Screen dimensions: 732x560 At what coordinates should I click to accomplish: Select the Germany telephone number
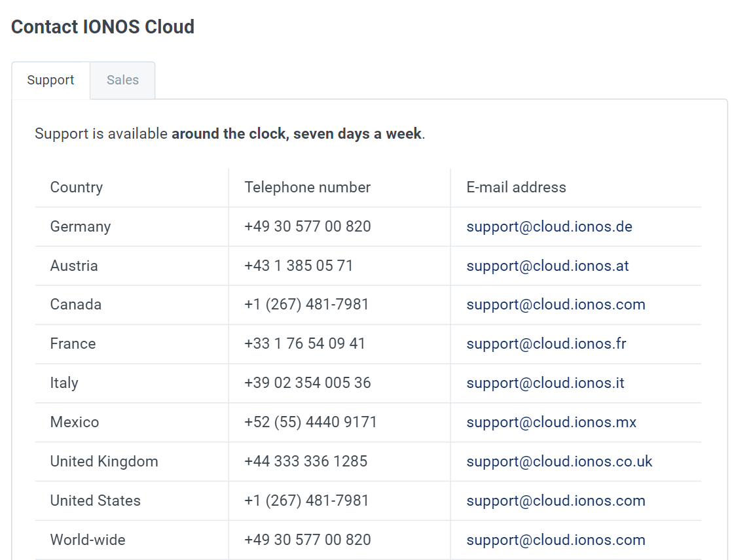307,226
